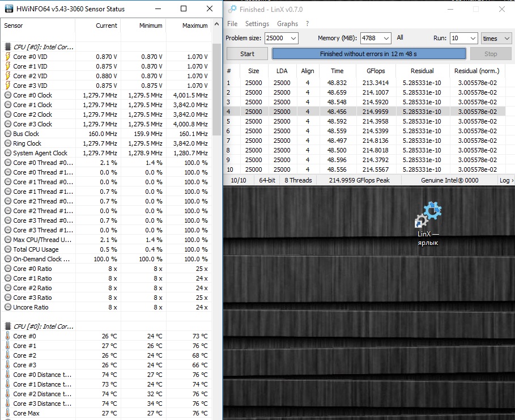Image resolution: width=515 pixels, height=420 pixels.
Task: Click the icon beside System Agent Clock
Action: point(8,153)
